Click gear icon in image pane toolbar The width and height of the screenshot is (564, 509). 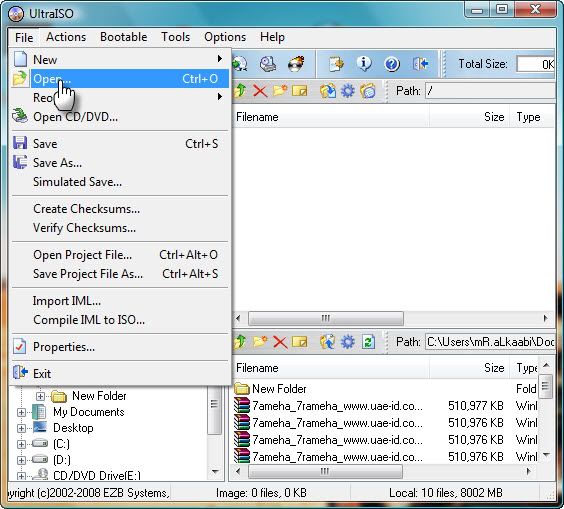[347, 91]
